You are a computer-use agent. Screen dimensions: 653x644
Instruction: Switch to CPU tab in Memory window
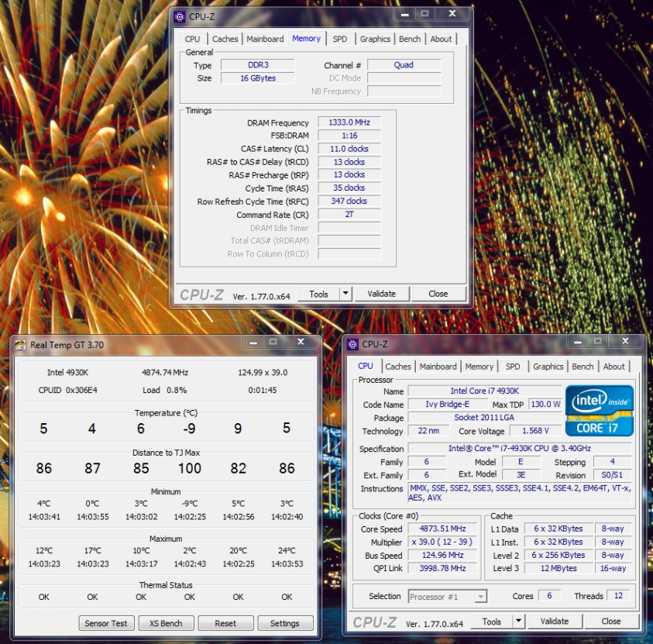coord(192,39)
